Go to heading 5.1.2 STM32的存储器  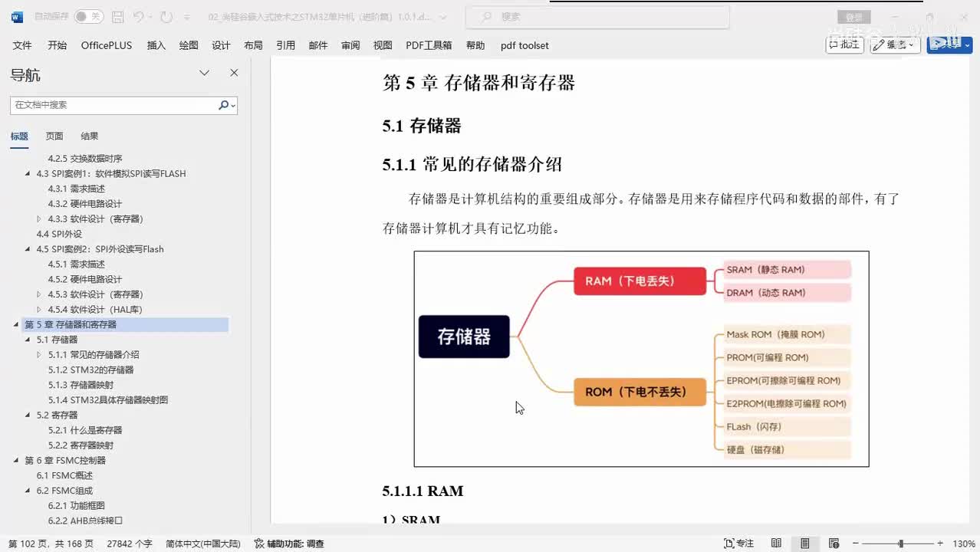(x=90, y=370)
